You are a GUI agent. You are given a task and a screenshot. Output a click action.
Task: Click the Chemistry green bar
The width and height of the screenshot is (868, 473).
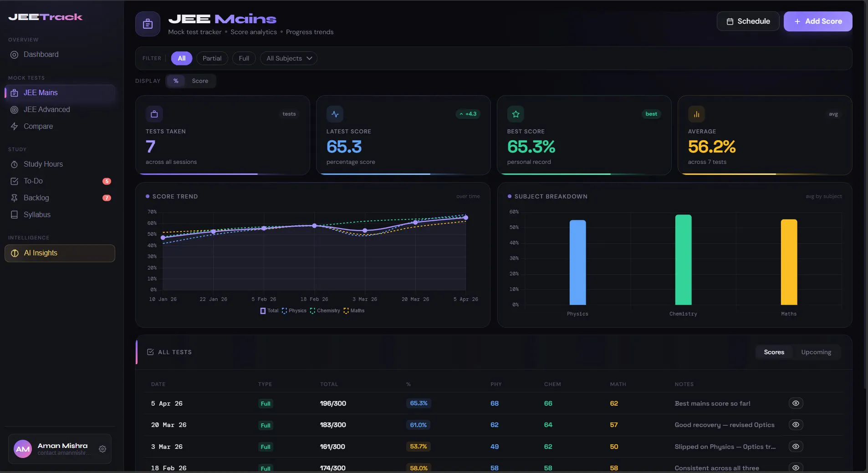(x=684, y=260)
